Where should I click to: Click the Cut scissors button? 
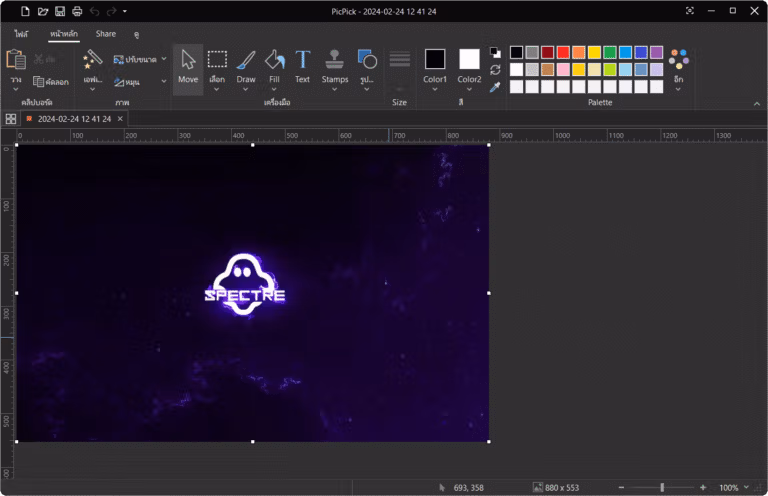[45, 59]
